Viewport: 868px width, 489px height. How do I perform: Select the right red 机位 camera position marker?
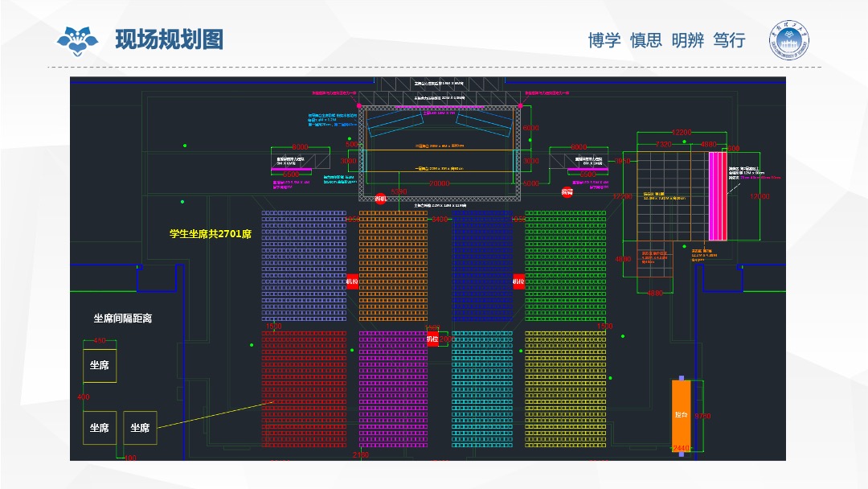tap(519, 281)
